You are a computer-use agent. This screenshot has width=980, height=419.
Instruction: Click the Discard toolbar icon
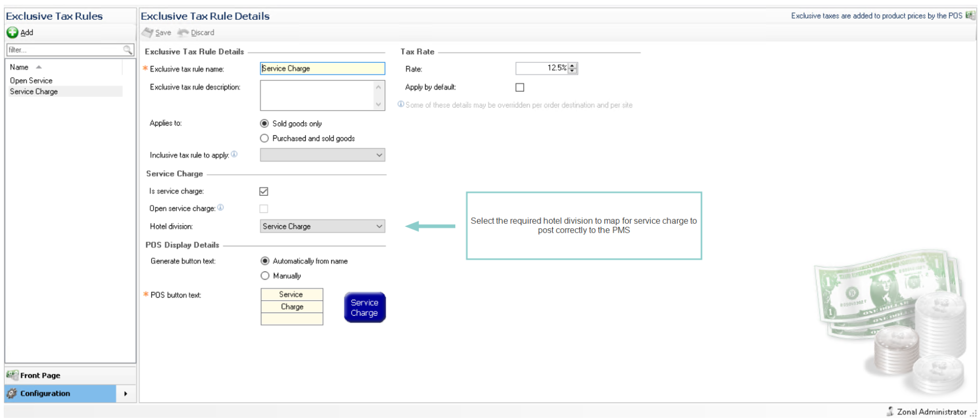coord(183,32)
